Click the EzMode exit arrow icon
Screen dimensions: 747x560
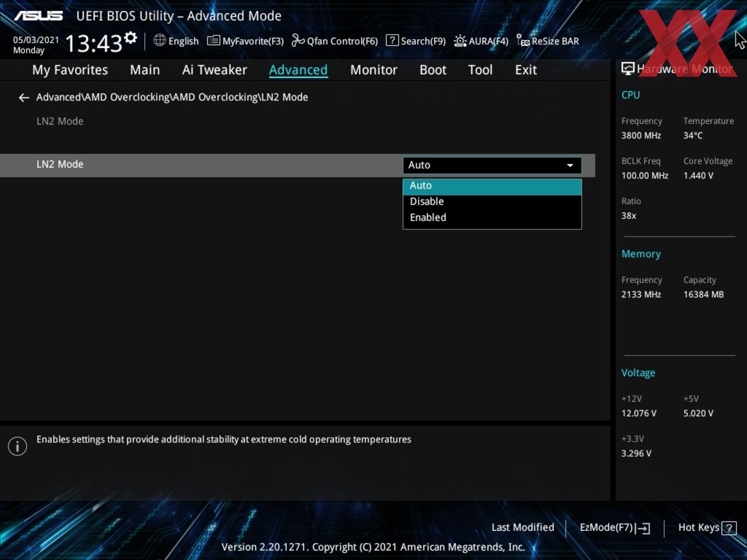point(643,528)
